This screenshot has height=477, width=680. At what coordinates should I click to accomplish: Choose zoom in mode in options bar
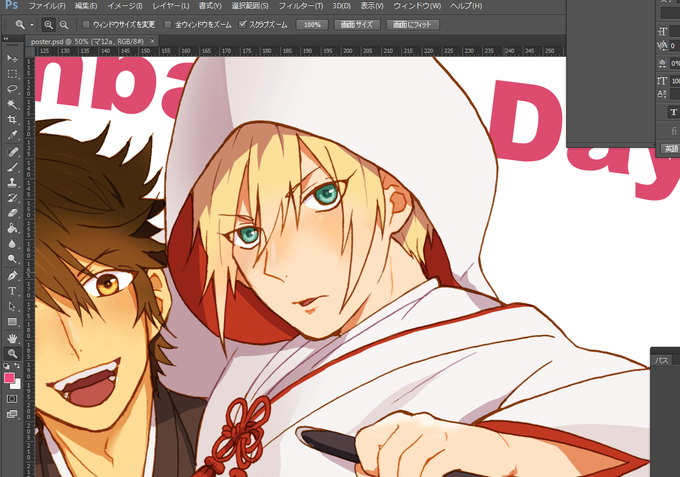pyautogui.click(x=49, y=25)
